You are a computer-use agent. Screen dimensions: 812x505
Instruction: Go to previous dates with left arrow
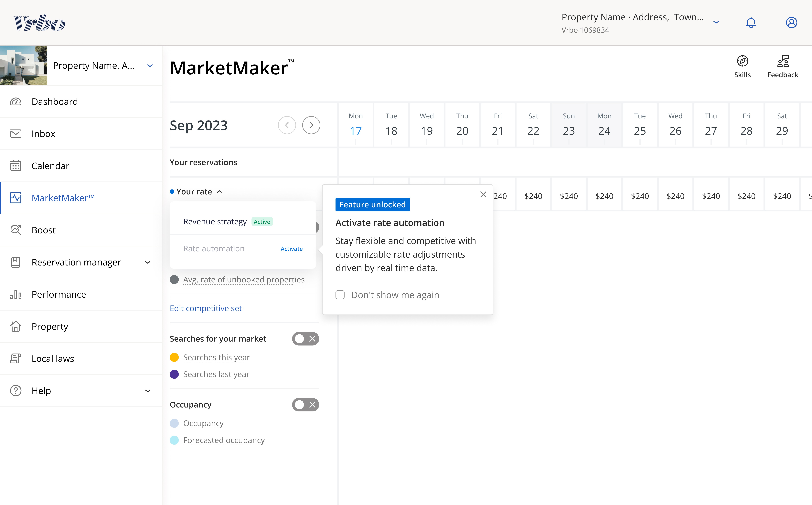point(287,125)
